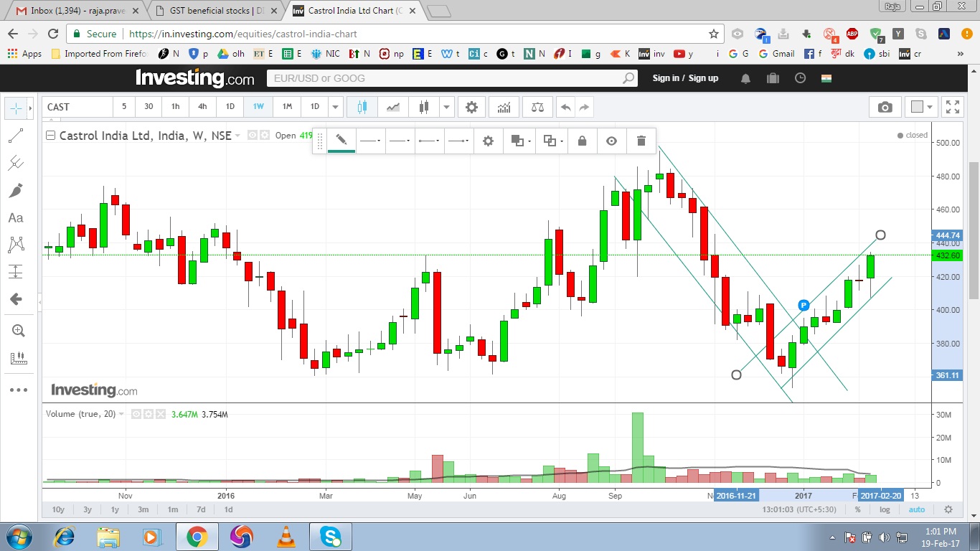Switch to bars chart type icon

coord(423,107)
